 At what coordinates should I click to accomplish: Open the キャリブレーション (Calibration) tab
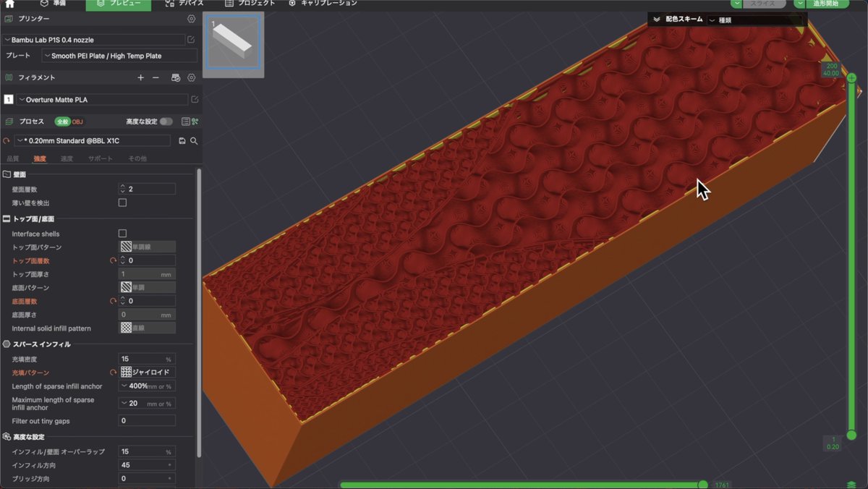[323, 4]
